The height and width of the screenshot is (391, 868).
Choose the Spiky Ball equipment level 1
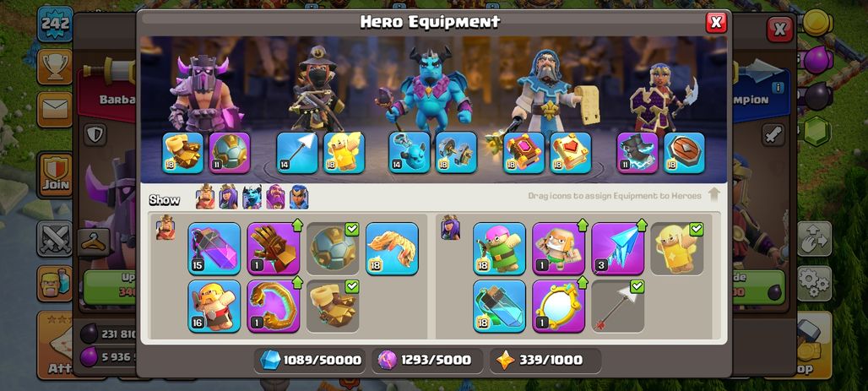click(273, 248)
